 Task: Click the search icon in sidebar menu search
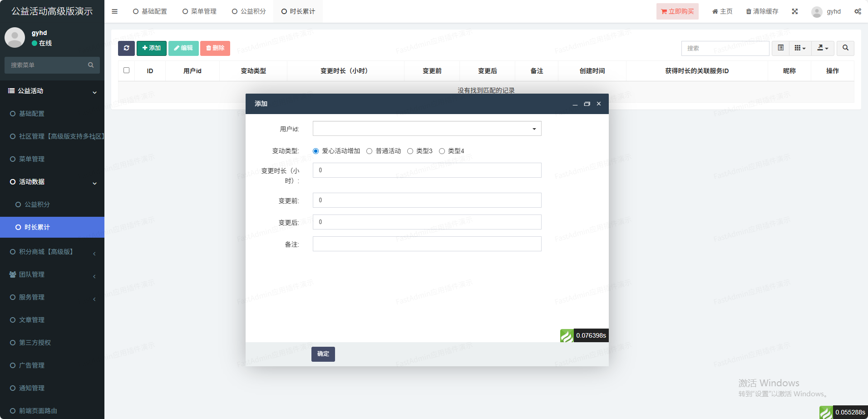coord(91,65)
